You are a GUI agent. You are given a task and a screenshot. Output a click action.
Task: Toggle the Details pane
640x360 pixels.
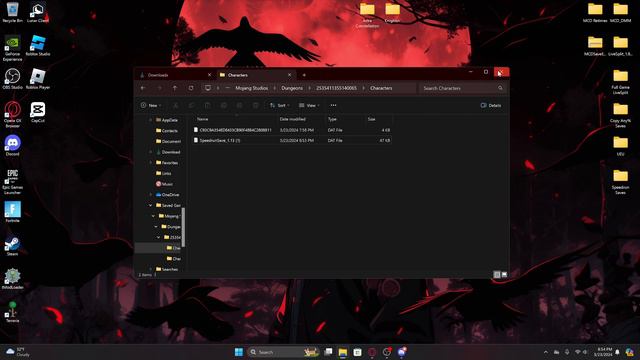pyautogui.click(x=491, y=105)
